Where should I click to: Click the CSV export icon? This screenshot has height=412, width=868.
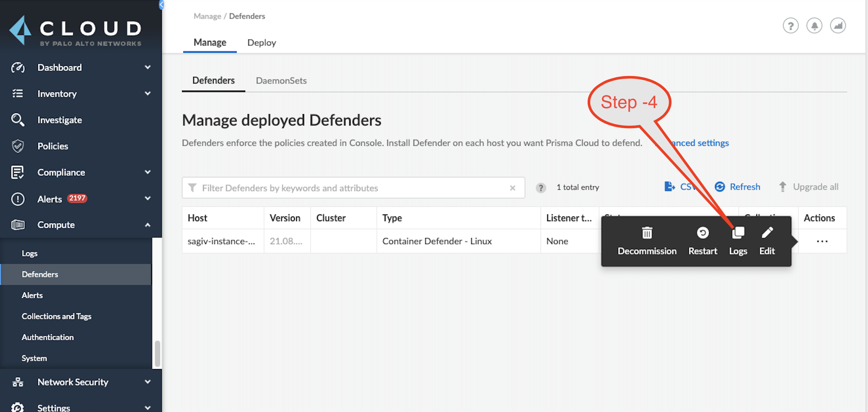(669, 187)
